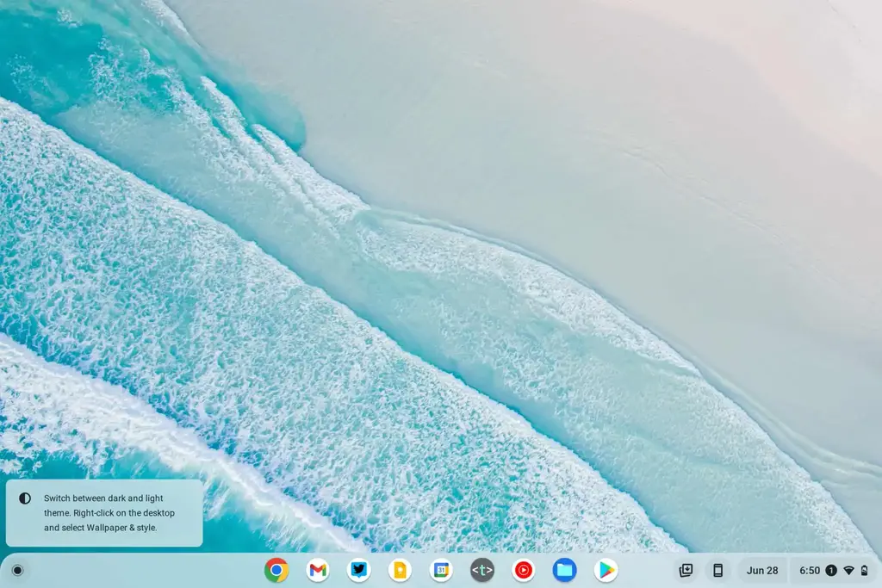Image resolution: width=882 pixels, height=588 pixels.
Task: Open the Gmail app
Action: (x=318, y=570)
